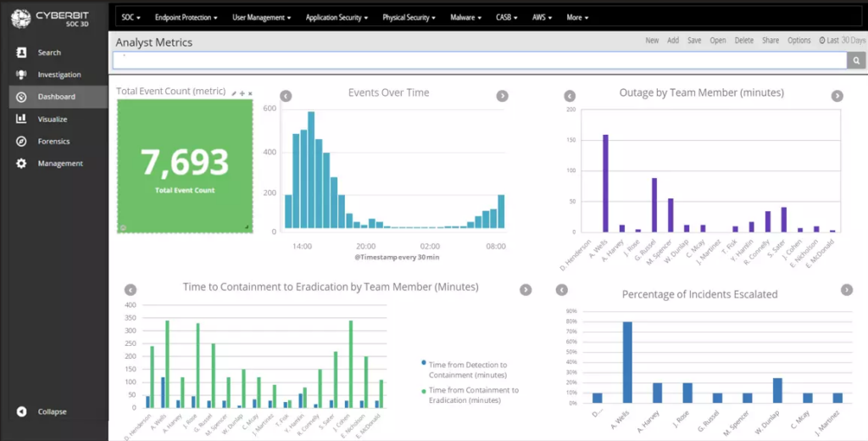868x441 pixels.
Task: Click next arrow on Percentage of Incidents Escalated
Action: tap(847, 290)
